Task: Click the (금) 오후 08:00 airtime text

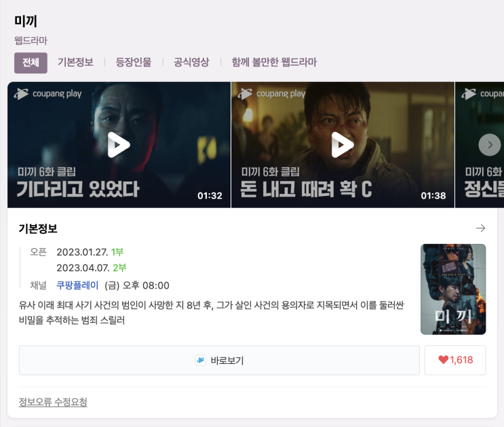Action: [137, 285]
